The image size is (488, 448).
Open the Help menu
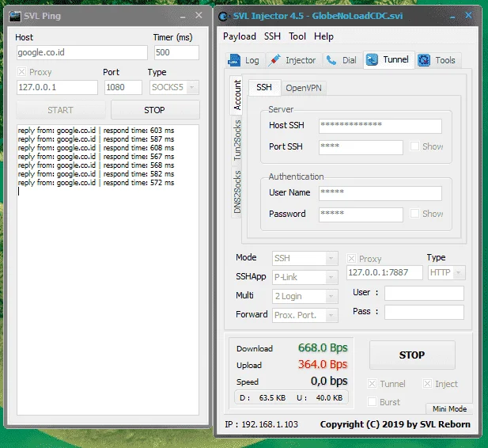tap(323, 36)
